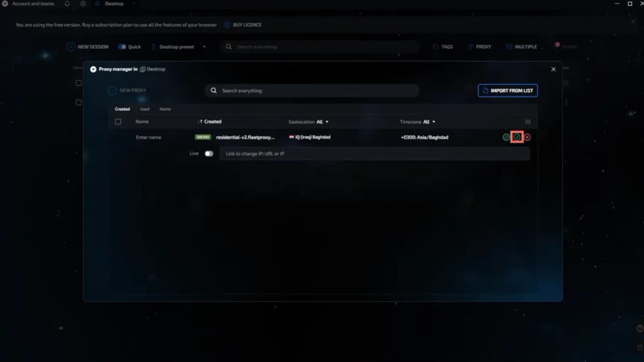Start a NEW SESSION
Image resolution: width=644 pixels, height=362 pixels.
[88, 47]
